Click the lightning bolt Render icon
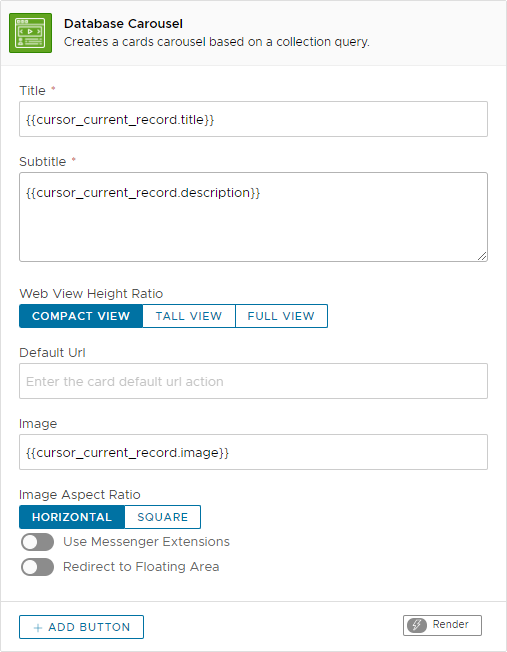This screenshot has height=652, width=507. [x=417, y=625]
